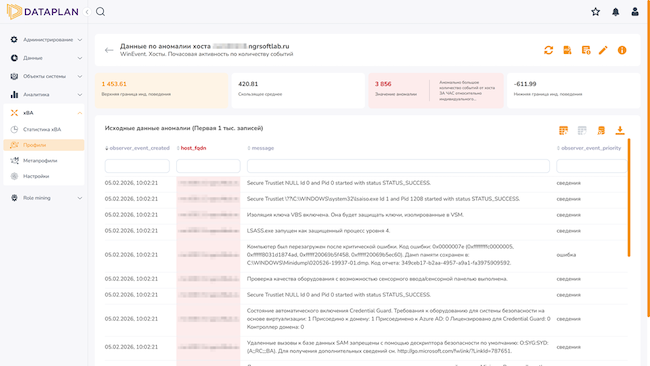
Task: Click the DATAPLAN logo
Action: (43, 12)
